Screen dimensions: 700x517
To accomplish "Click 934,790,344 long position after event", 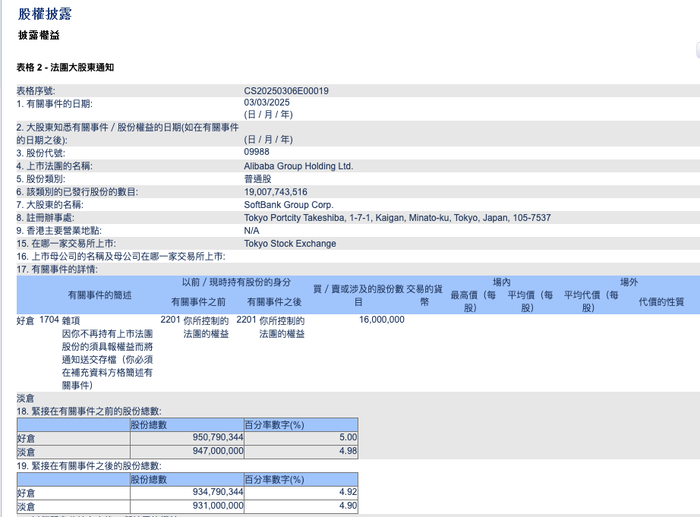I will pos(218,492).
